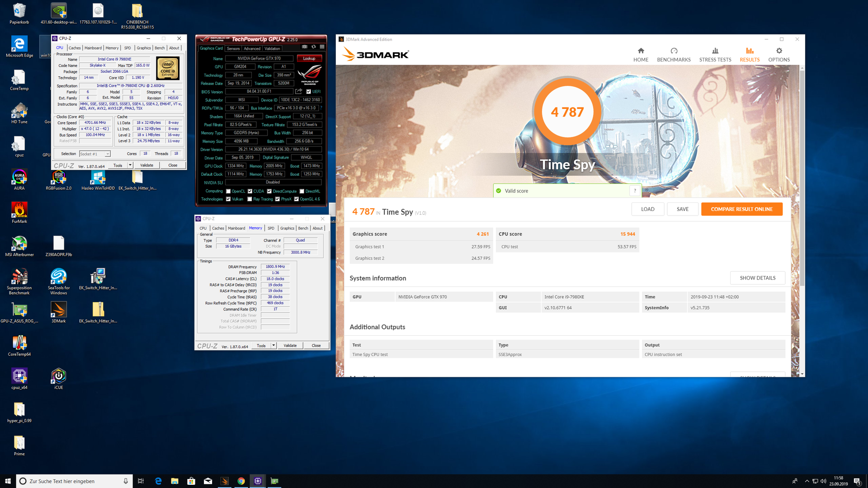Click the 3DMark scrollbar down arrow
Viewport: 868px width, 488px height.
[802, 374]
